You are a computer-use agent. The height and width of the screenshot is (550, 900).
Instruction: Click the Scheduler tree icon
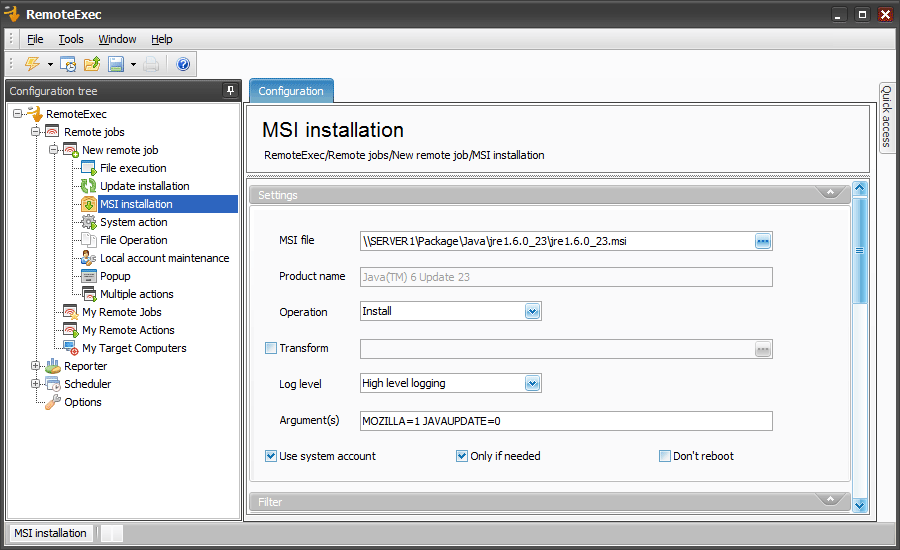pos(53,384)
